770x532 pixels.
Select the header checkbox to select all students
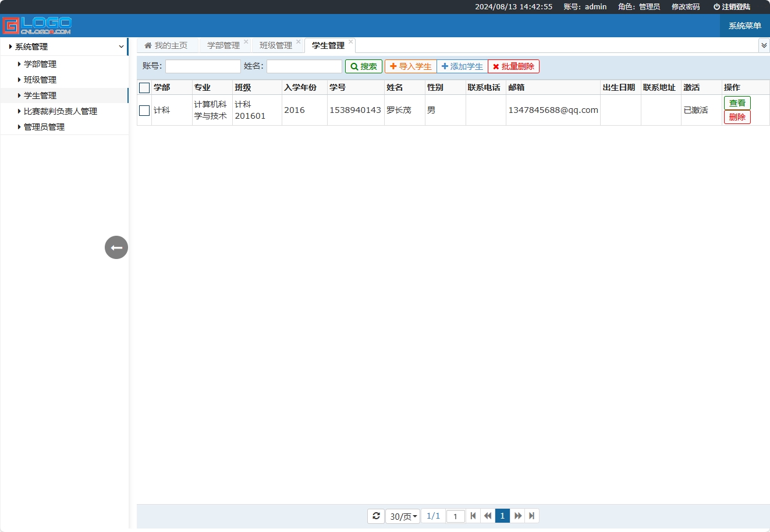click(x=144, y=87)
